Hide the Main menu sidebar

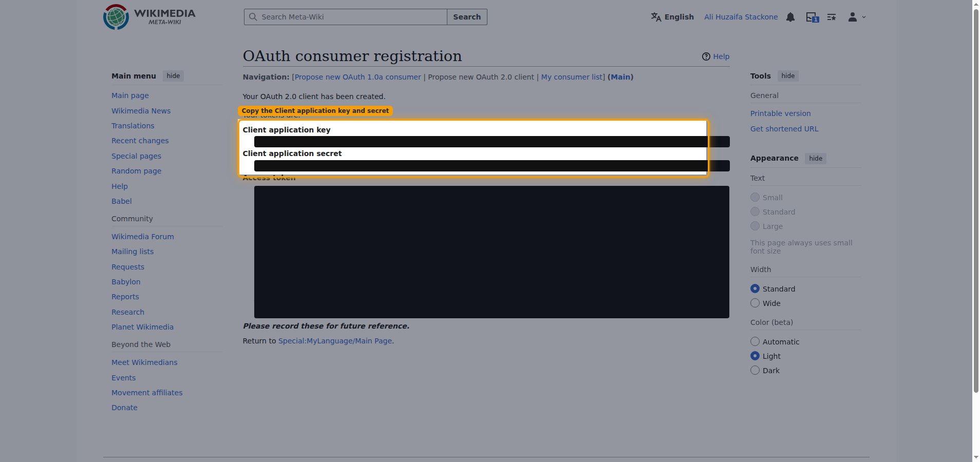coord(173,76)
